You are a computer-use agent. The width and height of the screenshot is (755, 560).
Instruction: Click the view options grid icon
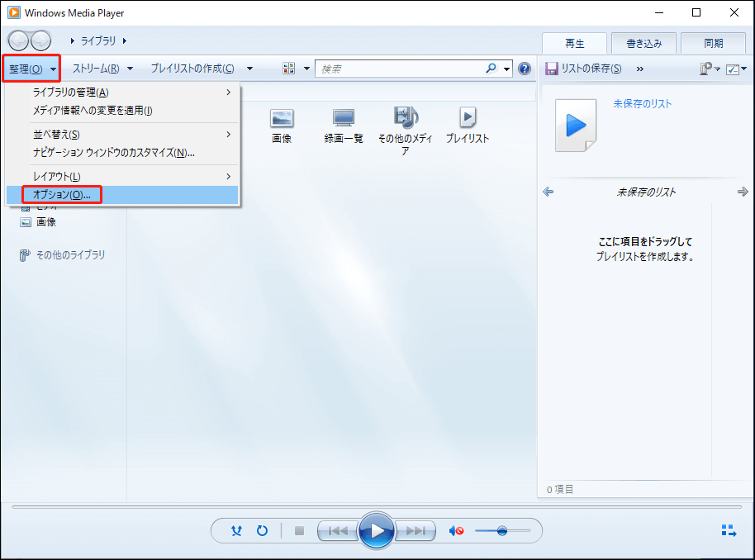pyautogui.click(x=289, y=69)
